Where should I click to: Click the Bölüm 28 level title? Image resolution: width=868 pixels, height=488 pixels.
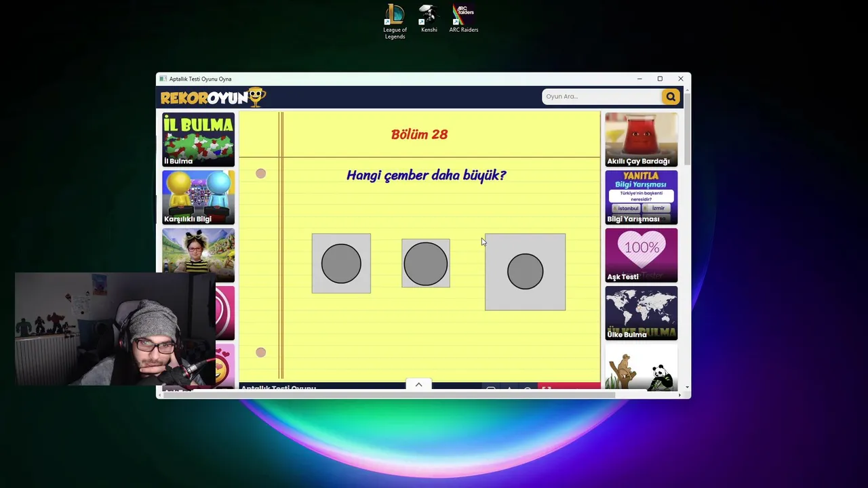(x=419, y=134)
